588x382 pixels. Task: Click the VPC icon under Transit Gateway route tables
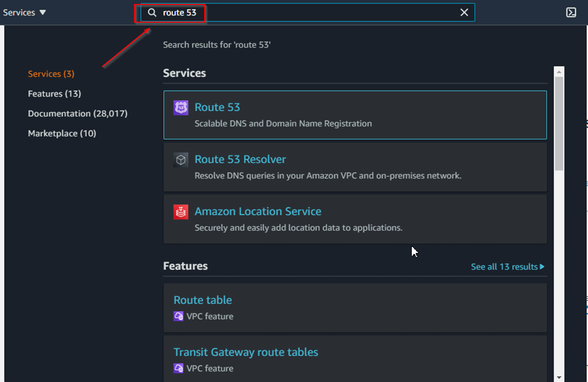178,368
